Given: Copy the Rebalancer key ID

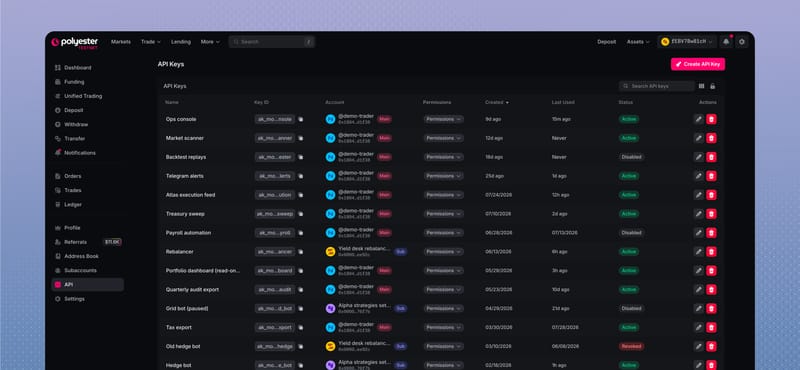Looking at the screenshot, I should pos(301,252).
